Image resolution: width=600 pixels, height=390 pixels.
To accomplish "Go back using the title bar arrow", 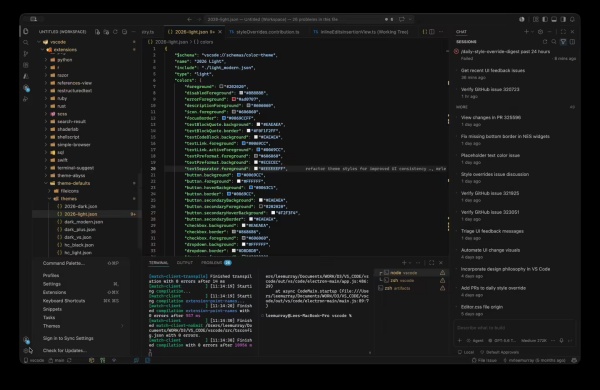I will [x=189, y=19].
